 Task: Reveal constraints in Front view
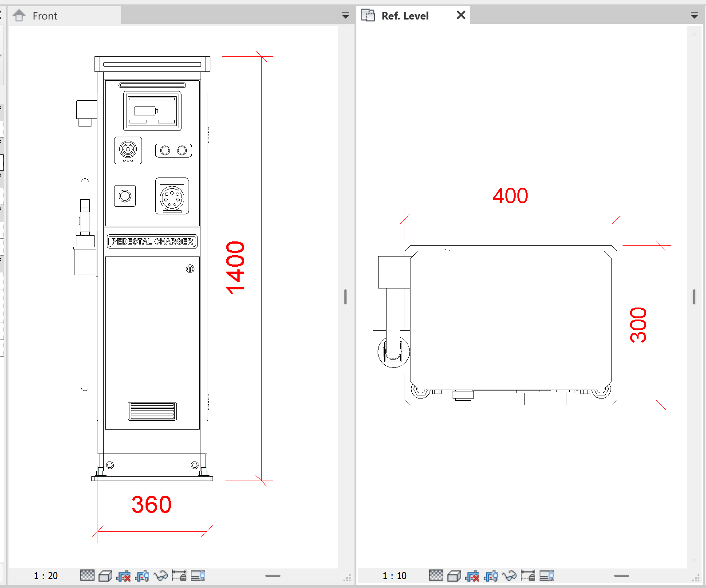click(179, 576)
